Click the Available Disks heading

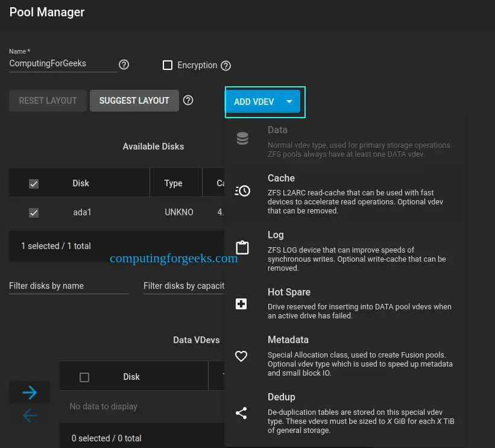click(153, 147)
